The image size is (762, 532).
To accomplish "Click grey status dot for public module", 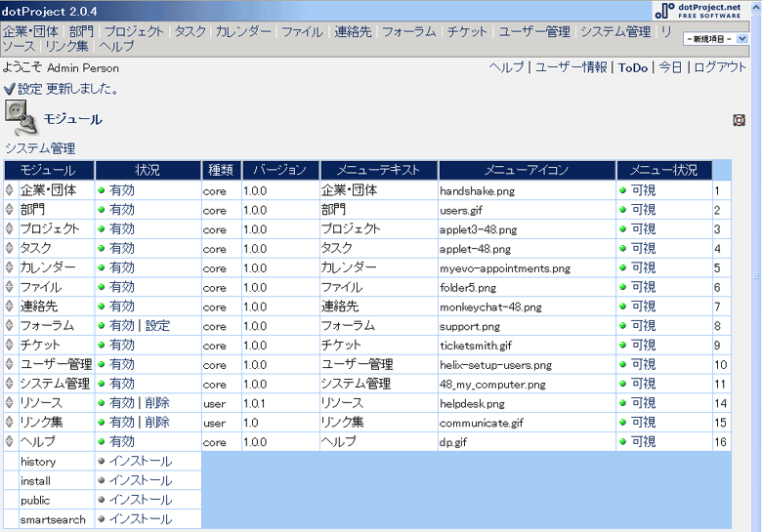I will coord(102,500).
